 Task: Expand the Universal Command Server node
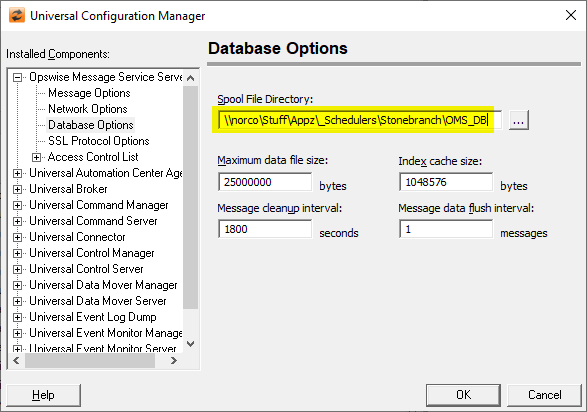(x=17, y=222)
